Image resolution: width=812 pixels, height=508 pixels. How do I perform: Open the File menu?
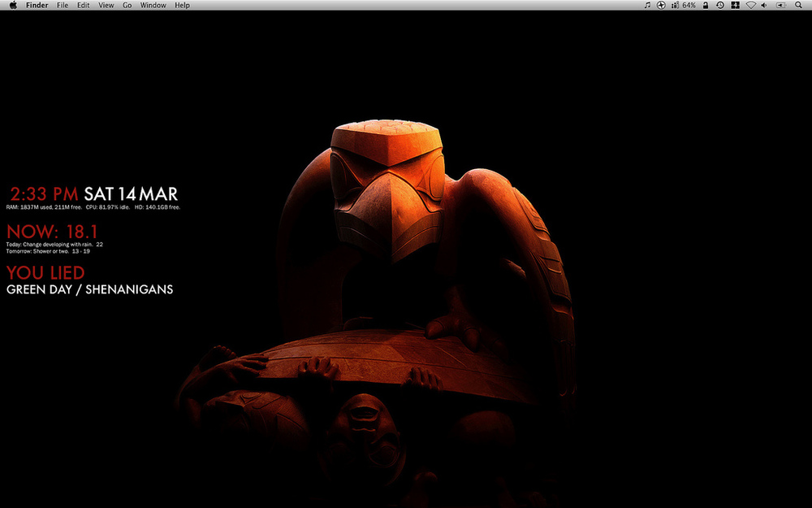coord(63,5)
